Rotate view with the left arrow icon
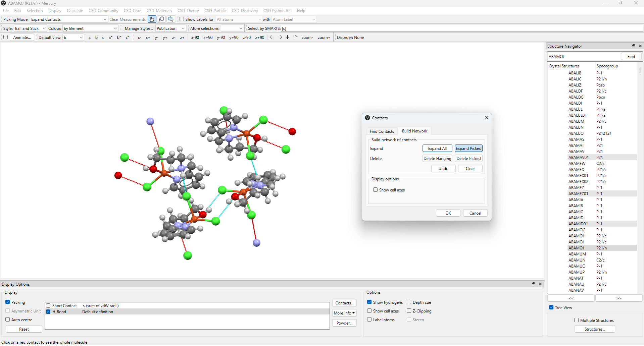 272,37
